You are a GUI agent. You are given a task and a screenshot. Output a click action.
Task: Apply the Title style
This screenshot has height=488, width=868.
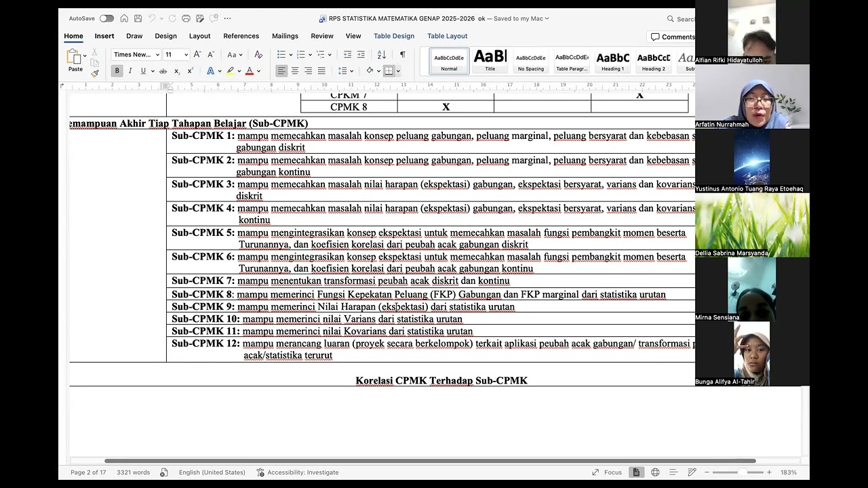[490, 61]
